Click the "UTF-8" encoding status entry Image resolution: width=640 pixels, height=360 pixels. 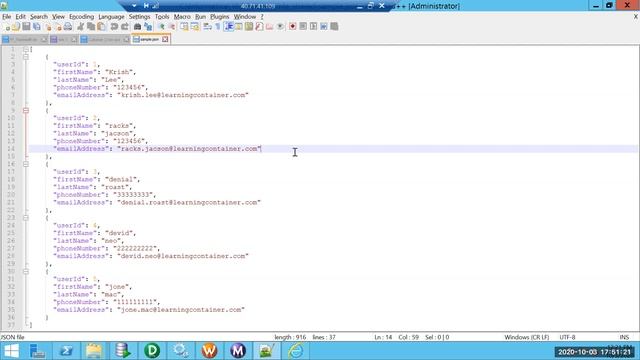(x=567, y=338)
